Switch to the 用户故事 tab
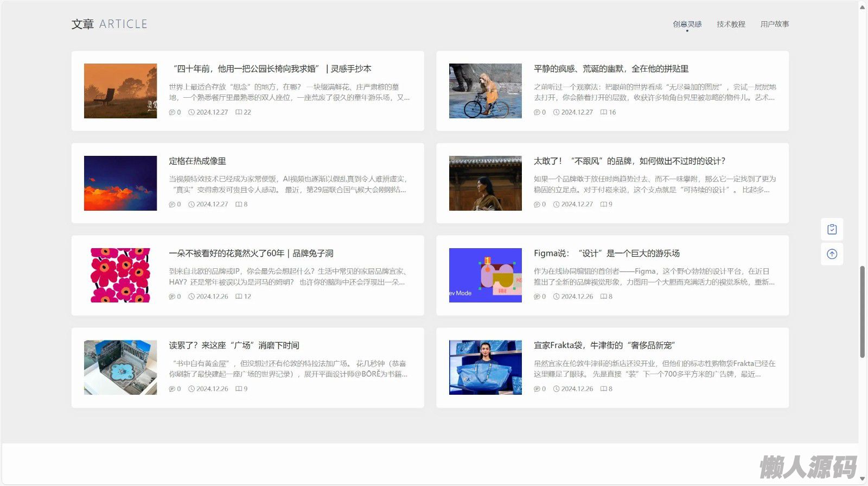Viewport: 868px width, 486px height. [x=774, y=24]
